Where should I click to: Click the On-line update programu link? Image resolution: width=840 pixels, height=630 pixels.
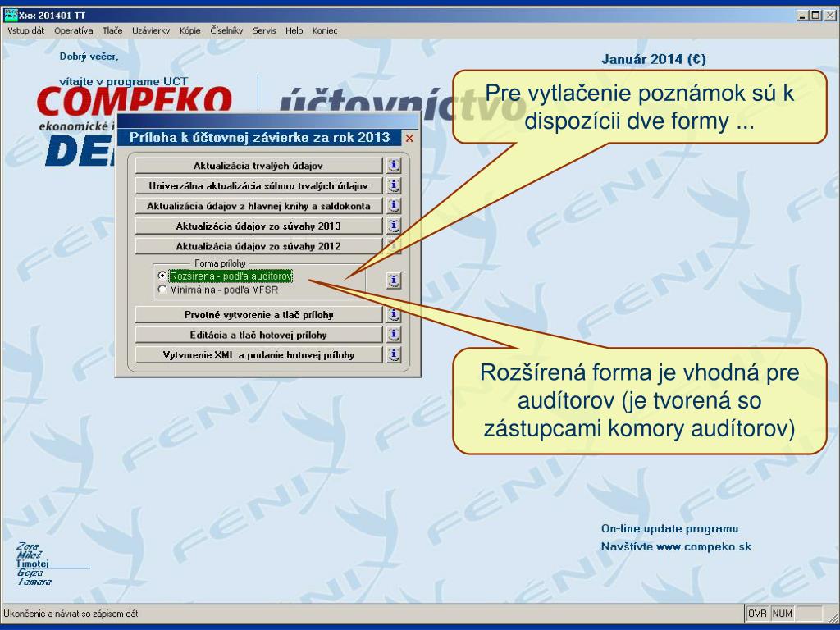pos(669,529)
